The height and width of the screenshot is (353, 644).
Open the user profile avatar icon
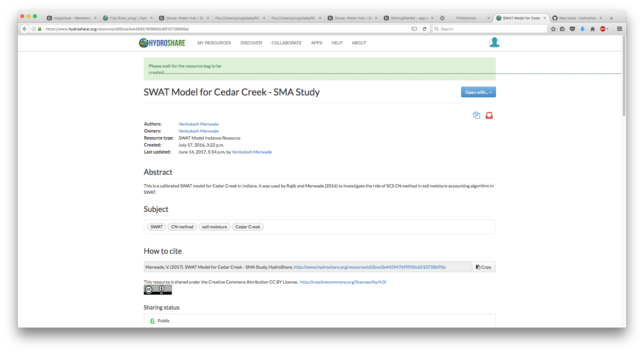click(494, 42)
